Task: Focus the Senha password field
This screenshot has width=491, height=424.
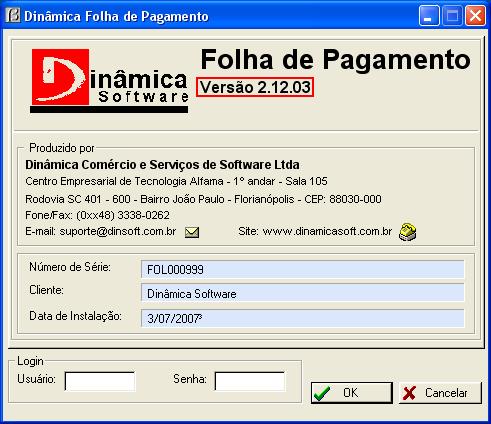Action: (250, 381)
